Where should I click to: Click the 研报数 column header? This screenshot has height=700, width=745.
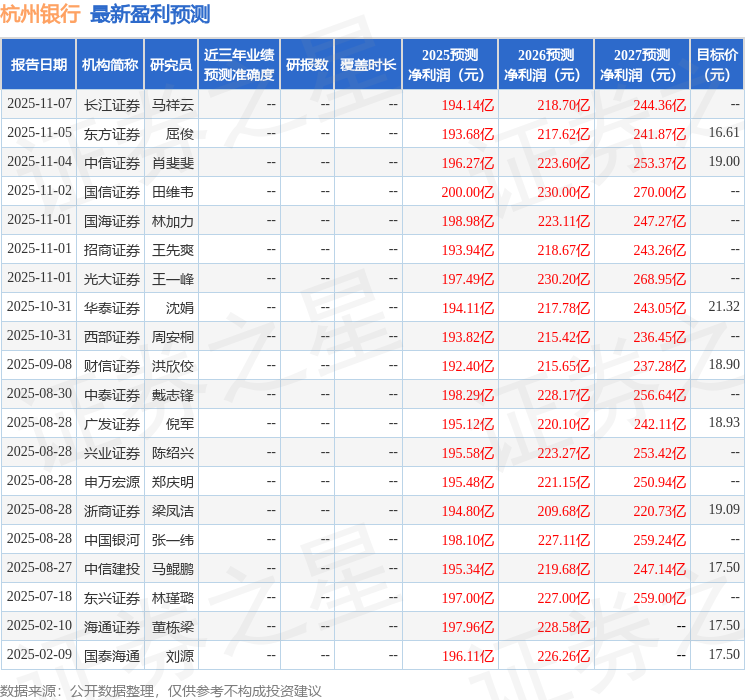coord(306,64)
